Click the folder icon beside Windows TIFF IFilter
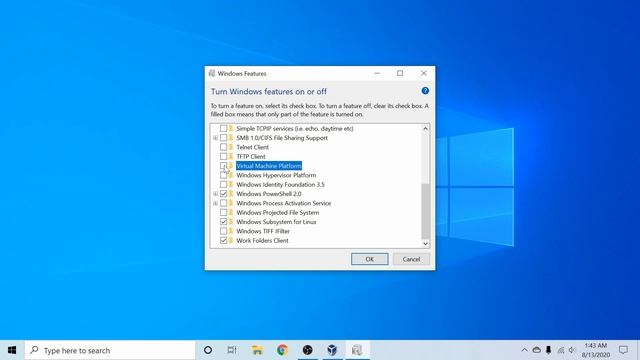The width and height of the screenshot is (640, 360). coord(231,231)
